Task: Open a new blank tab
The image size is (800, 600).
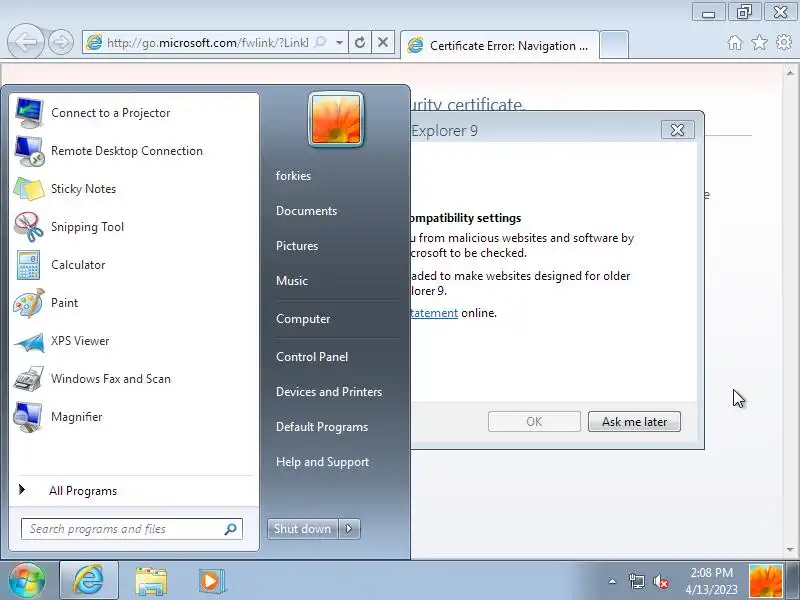Action: (614, 45)
